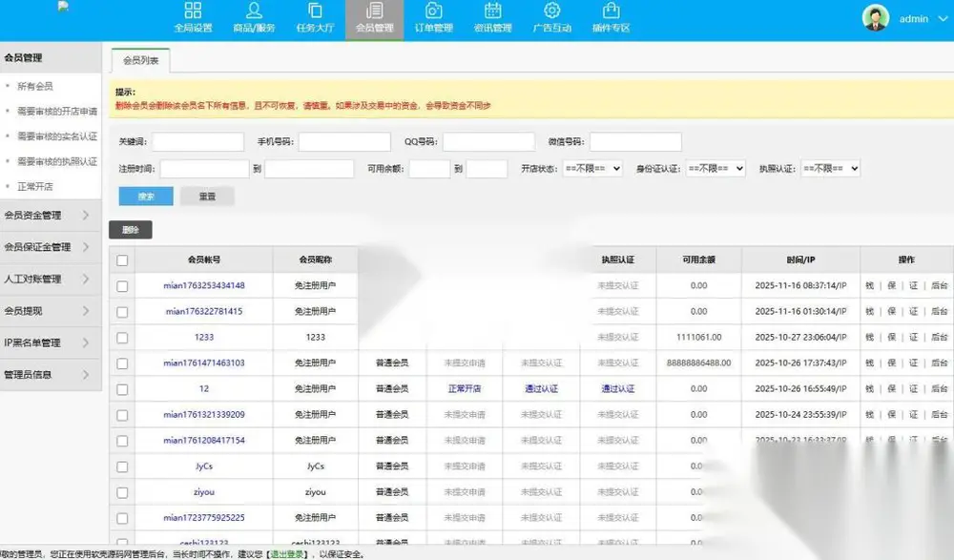Expand 人工对账管理 sidebar section

[51, 279]
